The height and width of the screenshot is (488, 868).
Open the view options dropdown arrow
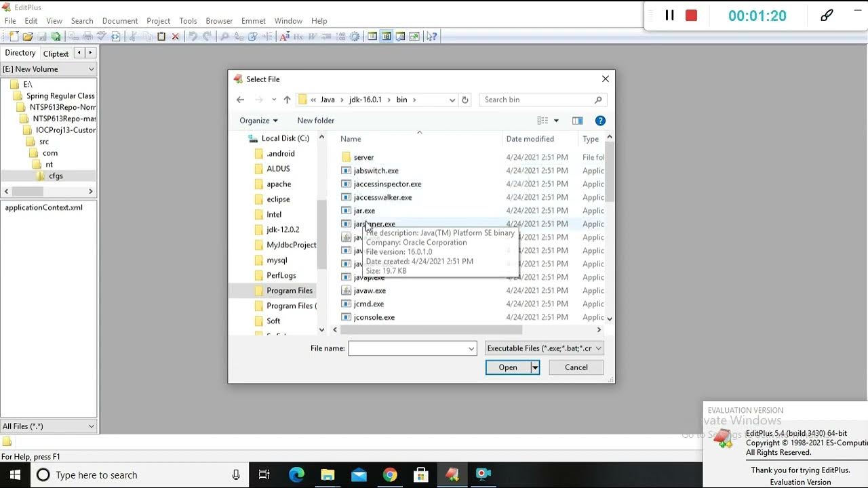(556, 121)
